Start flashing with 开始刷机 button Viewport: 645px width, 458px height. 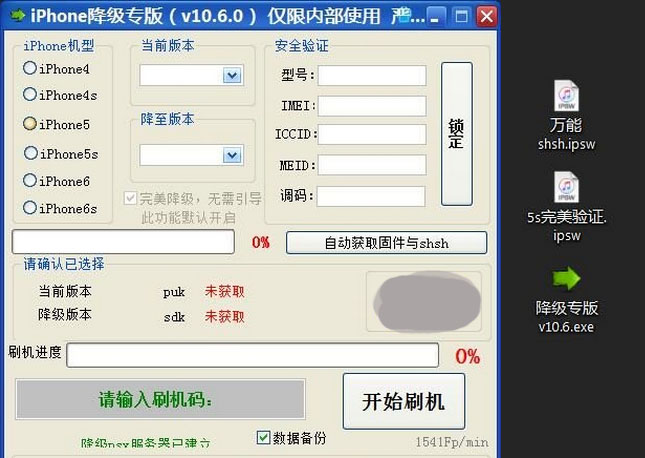click(404, 401)
